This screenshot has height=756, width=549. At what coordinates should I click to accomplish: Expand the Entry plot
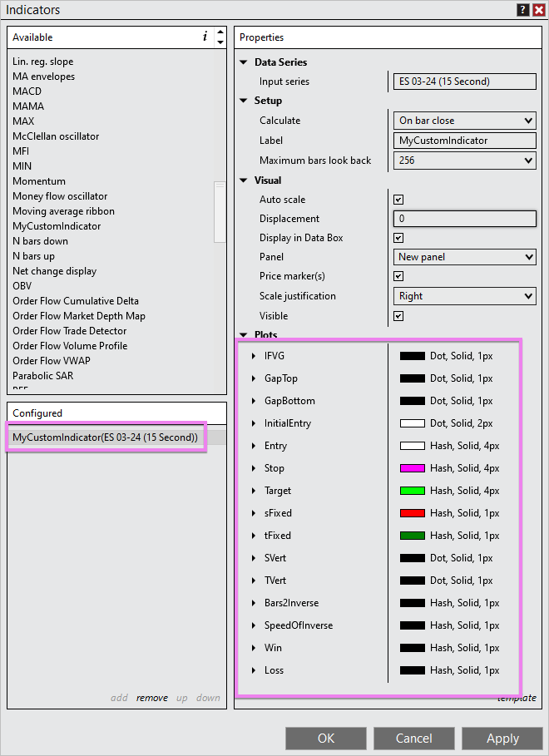[253, 446]
